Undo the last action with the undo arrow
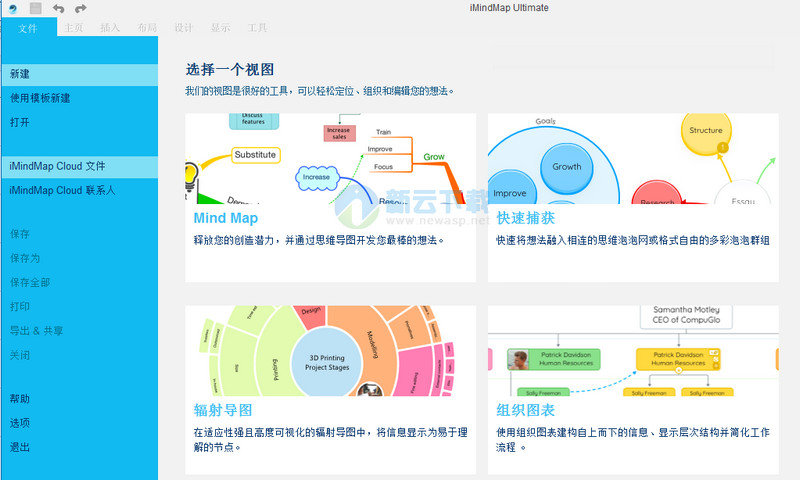Screen dimensions: 800x480 (x=59, y=9)
